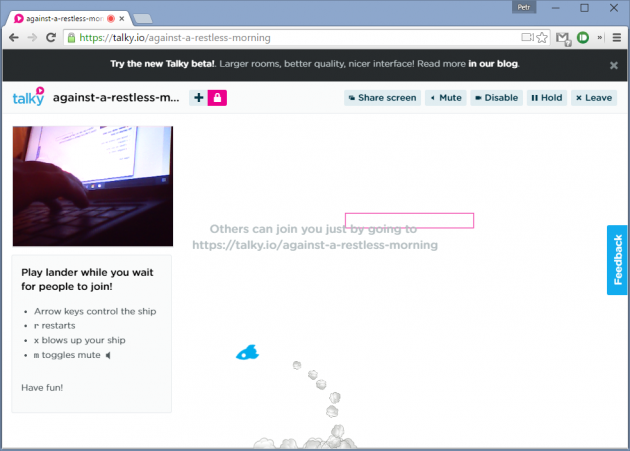Leave the Talky room
Image resolution: width=630 pixels, height=451 pixels.
pos(594,98)
